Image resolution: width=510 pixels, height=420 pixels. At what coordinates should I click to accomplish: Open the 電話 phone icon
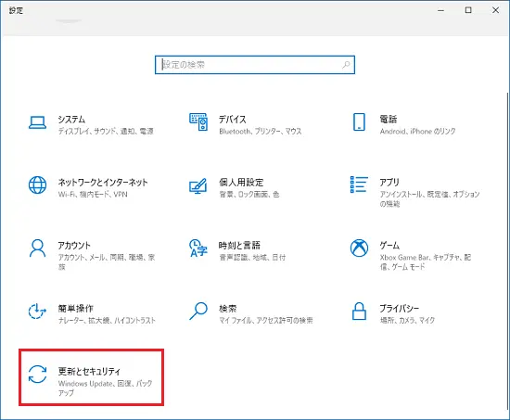point(359,122)
